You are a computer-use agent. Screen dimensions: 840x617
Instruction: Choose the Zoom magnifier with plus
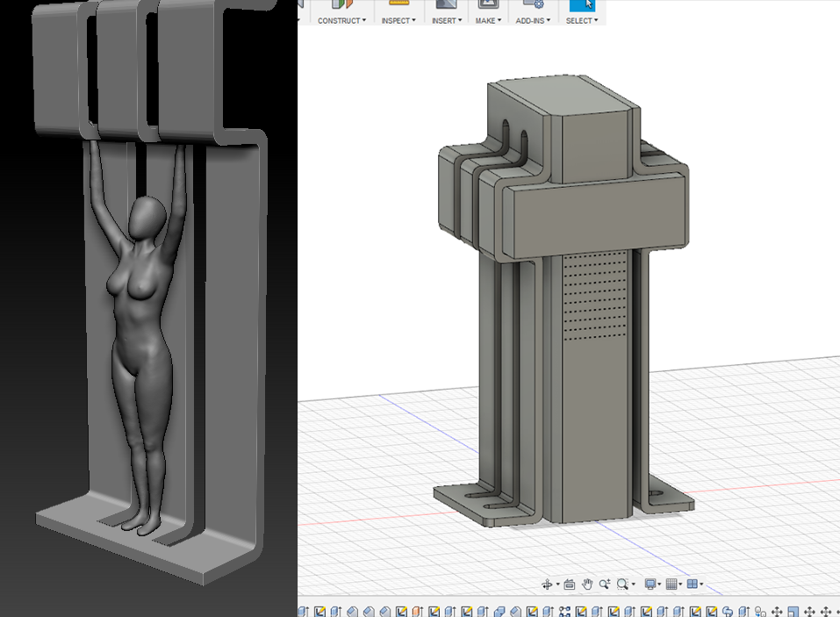605,585
